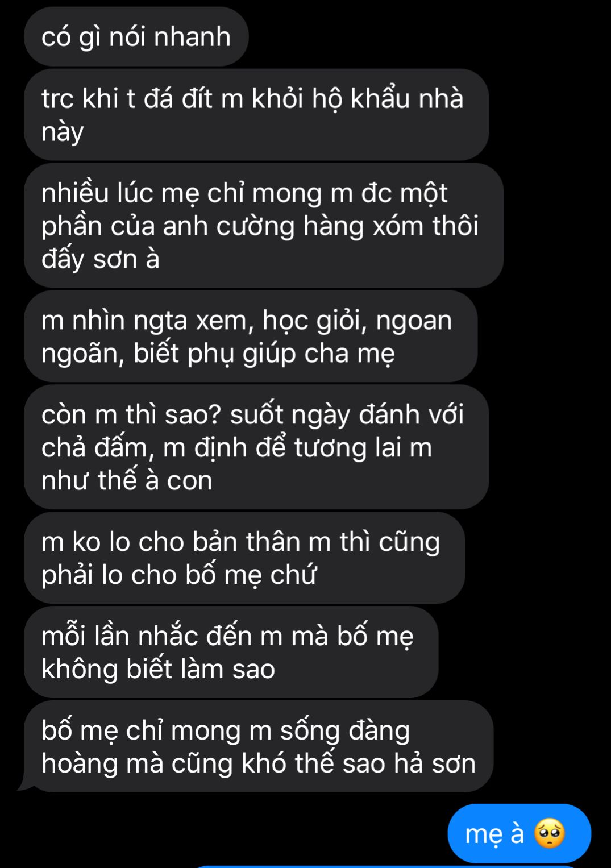This screenshot has width=611, height=868.
Task: Tap the bubble starting "m ko lo cho"
Action: [x=244, y=558]
